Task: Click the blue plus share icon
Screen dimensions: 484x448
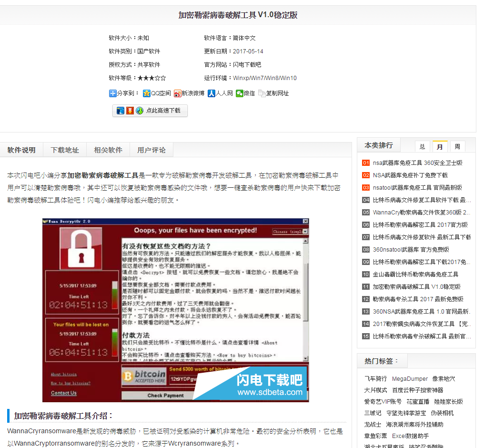Action: (x=113, y=93)
